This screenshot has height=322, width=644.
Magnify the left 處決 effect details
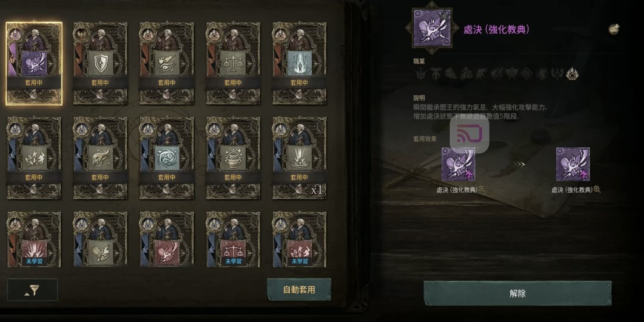point(482,190)
